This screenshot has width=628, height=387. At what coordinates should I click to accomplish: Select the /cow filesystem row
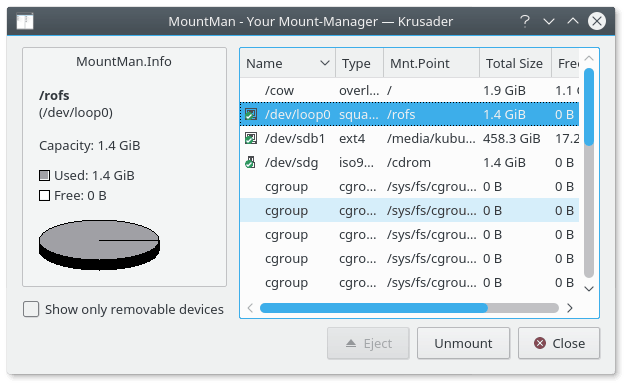point(410,91)
